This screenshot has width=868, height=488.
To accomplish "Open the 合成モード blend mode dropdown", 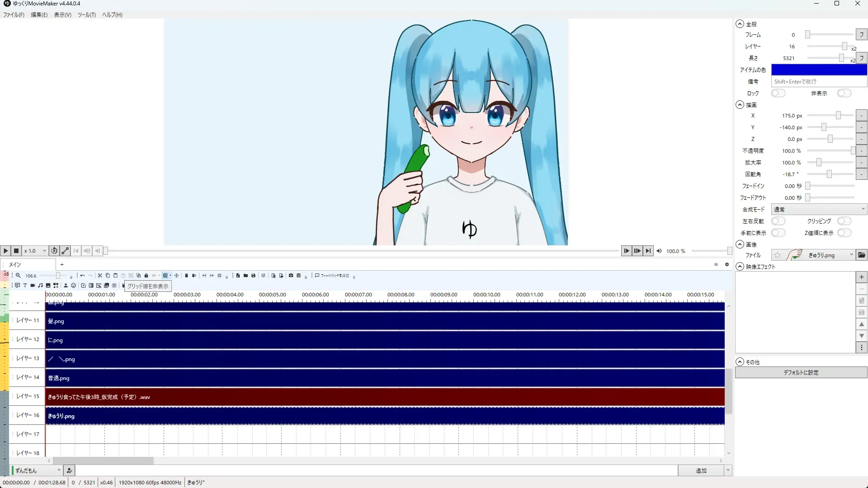I will coord(819,210).
